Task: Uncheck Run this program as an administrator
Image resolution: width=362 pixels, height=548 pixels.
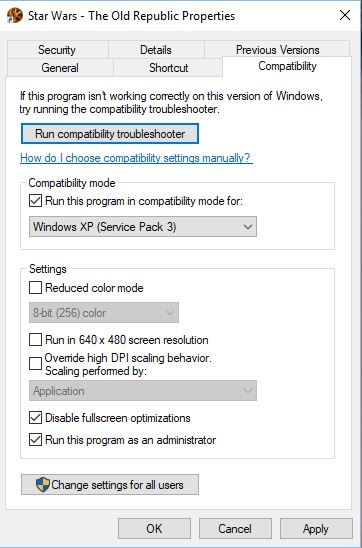Action: click(35, 440)
